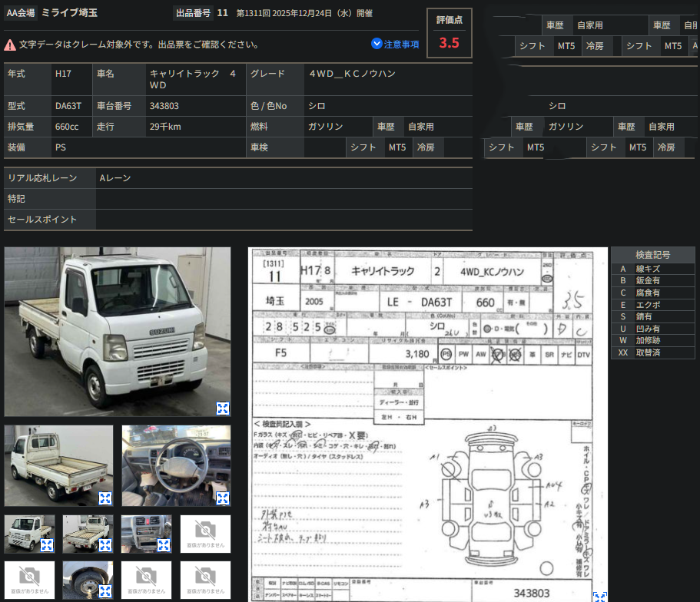The image size is (700, 602).
Task: Click no-image placeholder immediately right of tire thumbnail
Action: click(147, 580)
